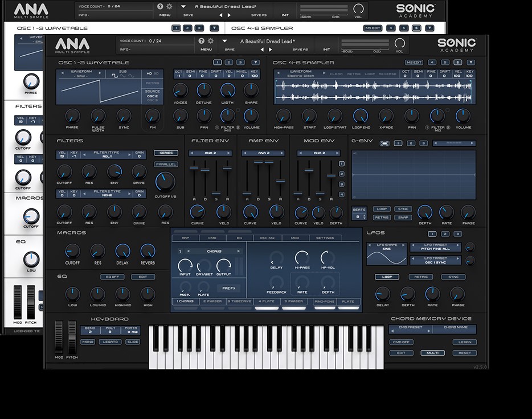The image size is (532, 419).
Task: Open the help question mark icon
Action: pos(201,41)
